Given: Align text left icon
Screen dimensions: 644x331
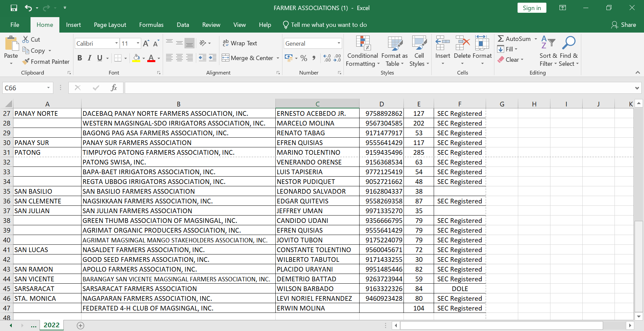Looking at the screenshot, I should (x=169, y=58).
